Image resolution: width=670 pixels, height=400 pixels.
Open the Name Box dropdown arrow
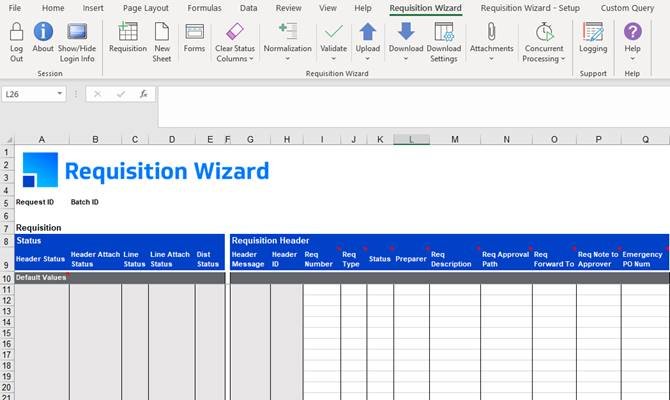point(60,94)
